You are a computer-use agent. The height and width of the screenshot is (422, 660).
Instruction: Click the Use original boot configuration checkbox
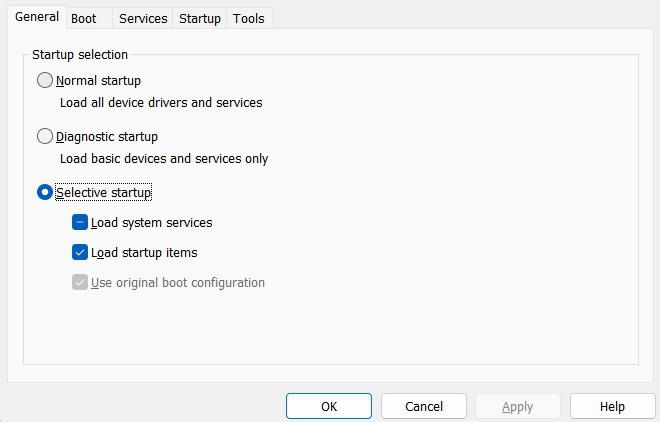coord(80,282)
